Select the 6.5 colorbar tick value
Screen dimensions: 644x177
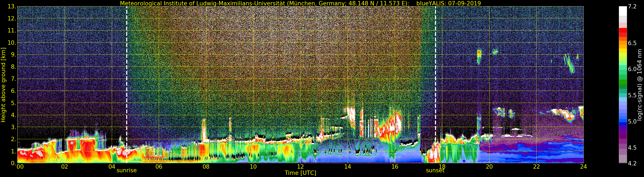coord(632,43)
